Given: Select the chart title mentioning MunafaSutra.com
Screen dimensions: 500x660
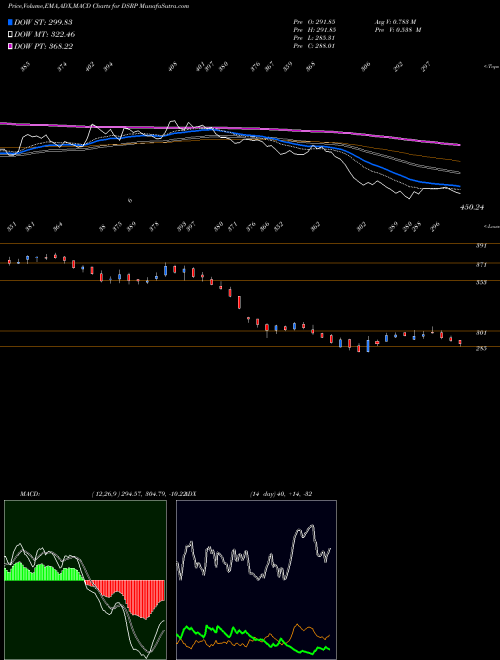Looking at the screenshot, I should pos(98,6).
